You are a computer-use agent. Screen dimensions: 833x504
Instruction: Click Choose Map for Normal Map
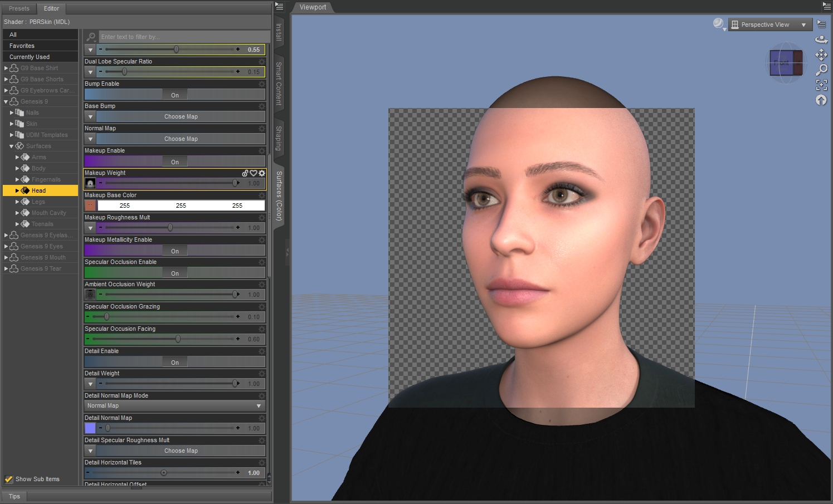[181, 139]
